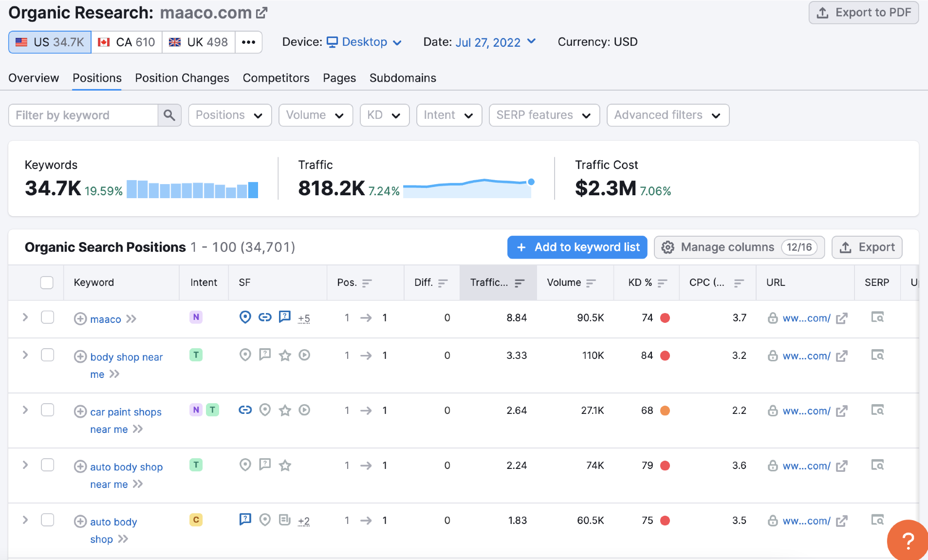
Task: Open SERP snapshot icon for maaco row
Action: (x=877, y=317)
